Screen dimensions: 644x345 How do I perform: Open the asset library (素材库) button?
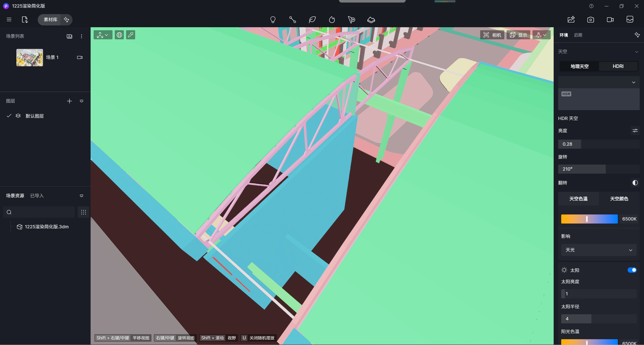point(50,20)
